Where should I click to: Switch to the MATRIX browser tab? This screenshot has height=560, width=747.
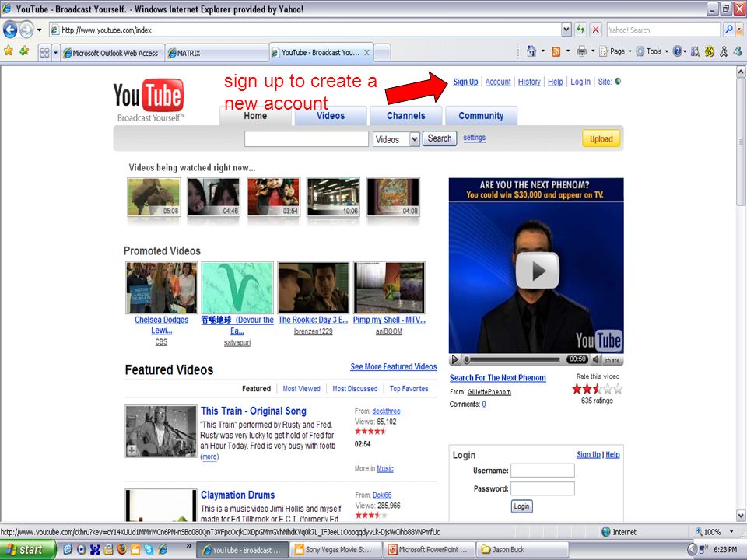point(217,53)
